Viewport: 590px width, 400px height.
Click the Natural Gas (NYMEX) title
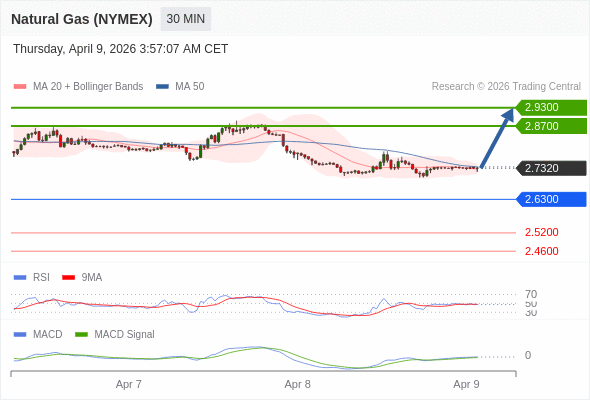click(82, 19)
